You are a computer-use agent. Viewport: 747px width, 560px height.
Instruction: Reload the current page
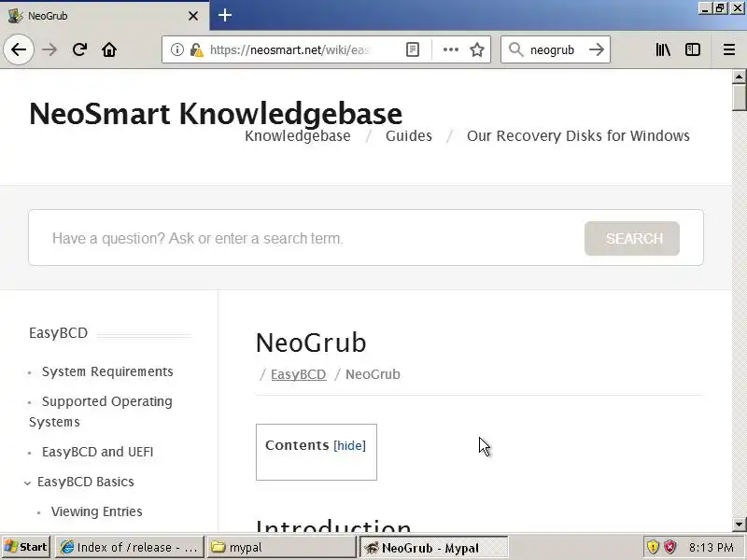pyautogui.click(x=79, y=49)
